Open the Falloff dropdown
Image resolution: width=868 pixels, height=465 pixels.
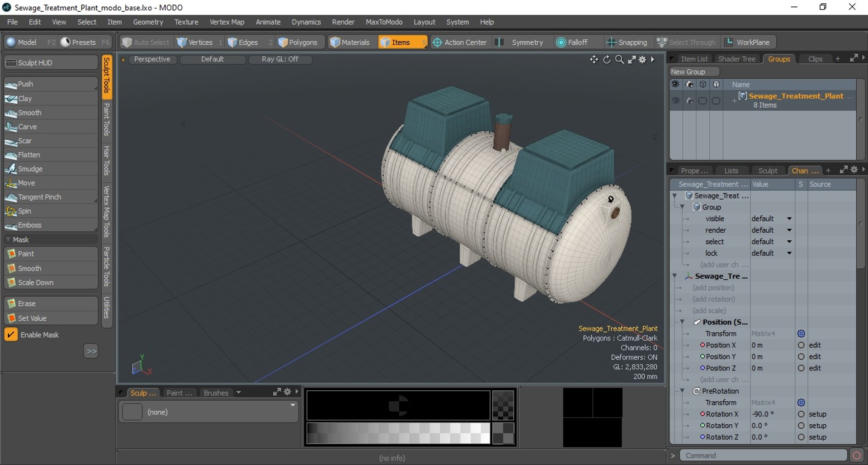coord(577,42)
